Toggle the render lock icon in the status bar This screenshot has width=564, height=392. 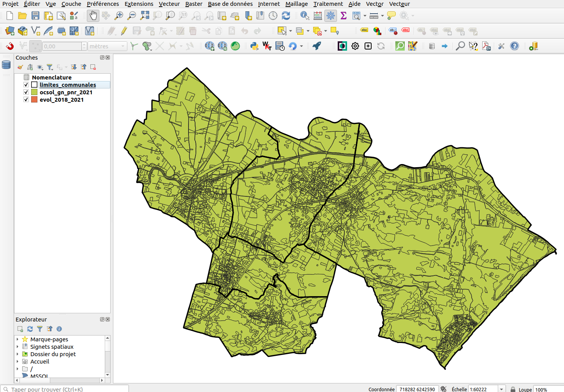[513, 389]
